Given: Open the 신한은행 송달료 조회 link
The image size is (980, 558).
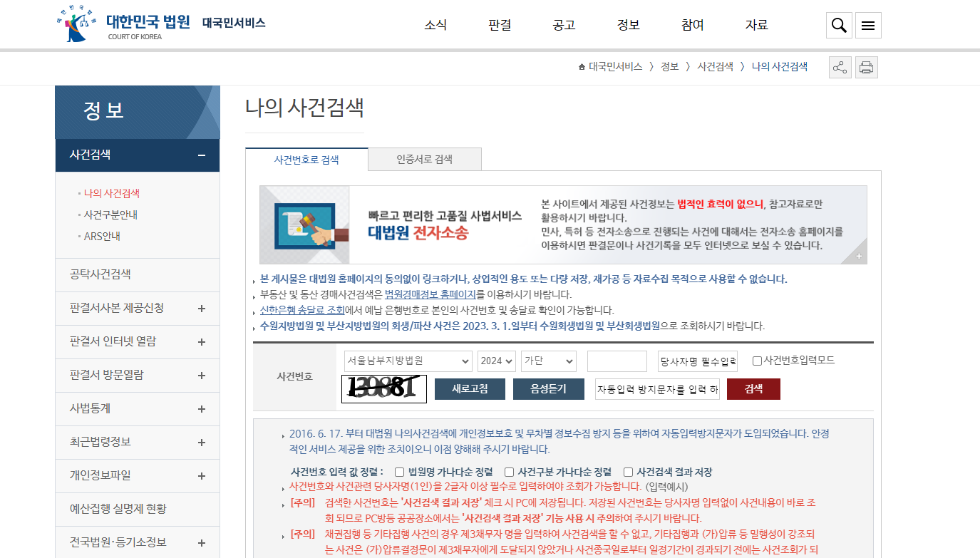Looking at the screenshot, I should pos(302,311).
